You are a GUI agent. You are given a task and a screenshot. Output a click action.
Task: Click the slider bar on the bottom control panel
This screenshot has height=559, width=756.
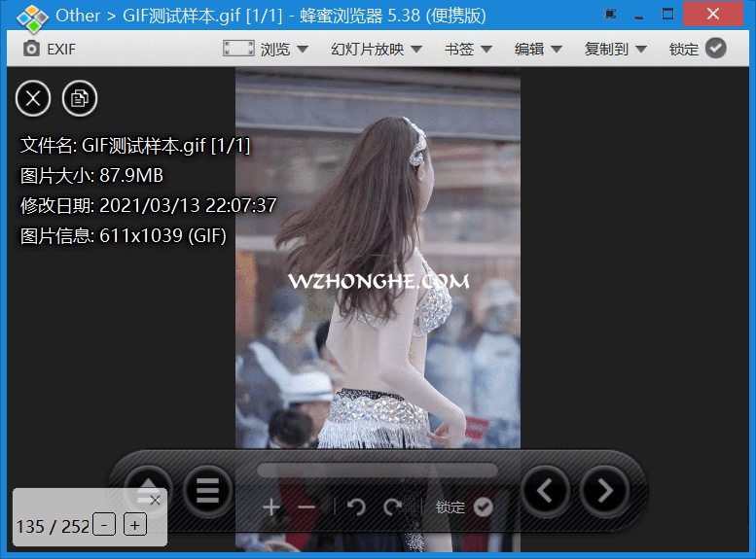(x=378, y=470)
